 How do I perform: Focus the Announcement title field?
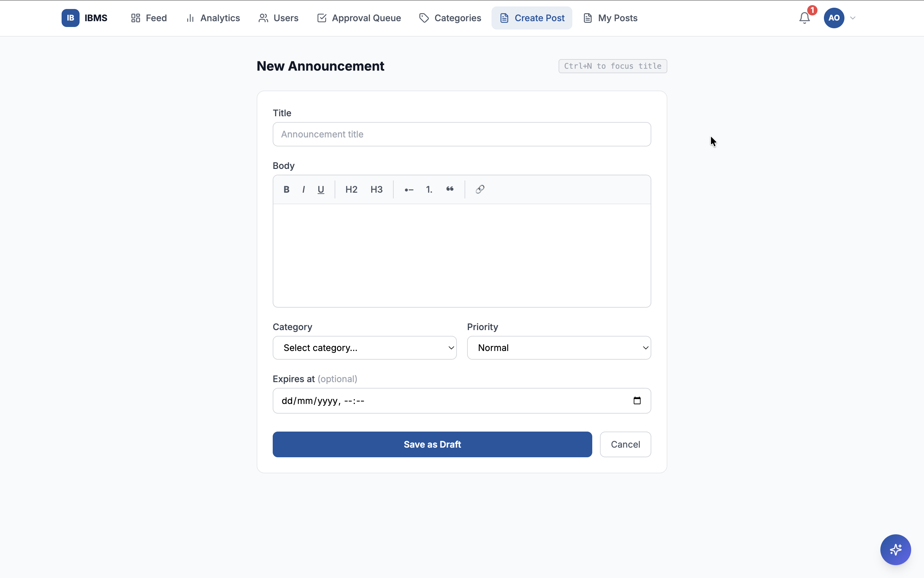coord(462,134)
